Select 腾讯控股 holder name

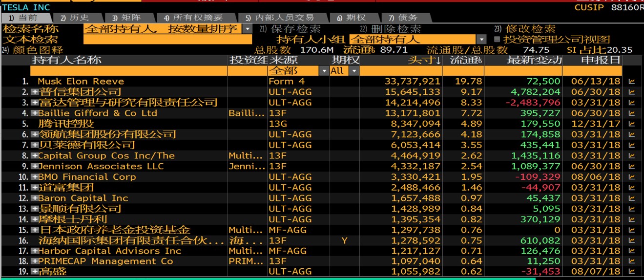click(x=66, y=124)
